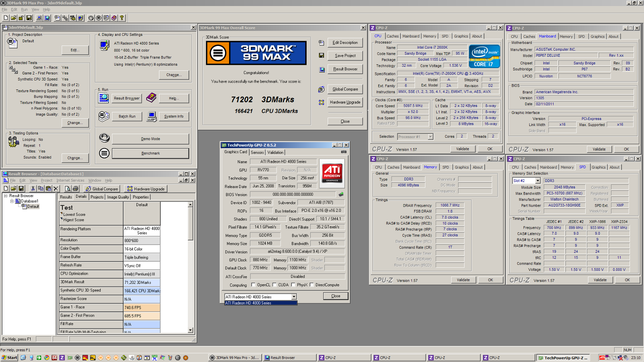644x362 pixels.
Task: Select ATI Radeon HD 4800 Series list entry
Action: pos(261,303)
